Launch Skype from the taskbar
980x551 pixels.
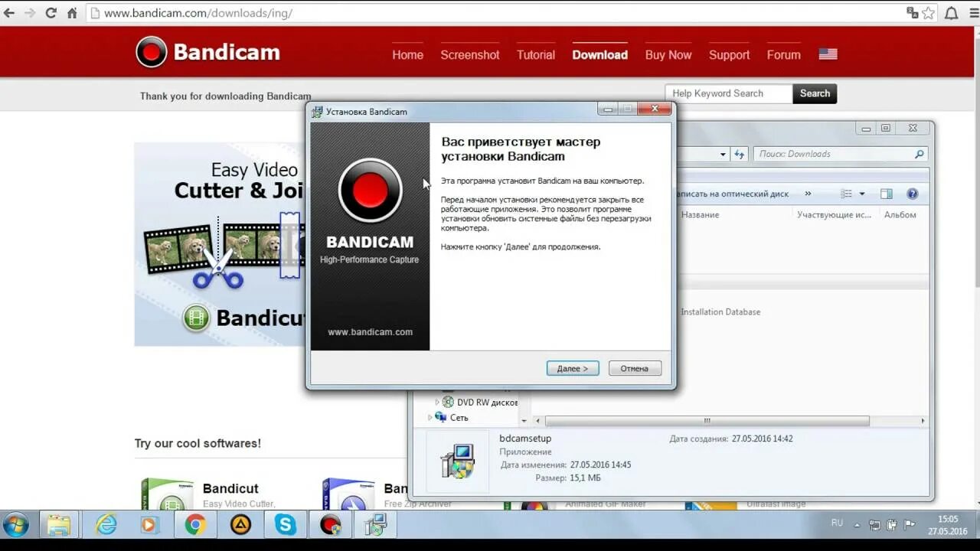285,526
